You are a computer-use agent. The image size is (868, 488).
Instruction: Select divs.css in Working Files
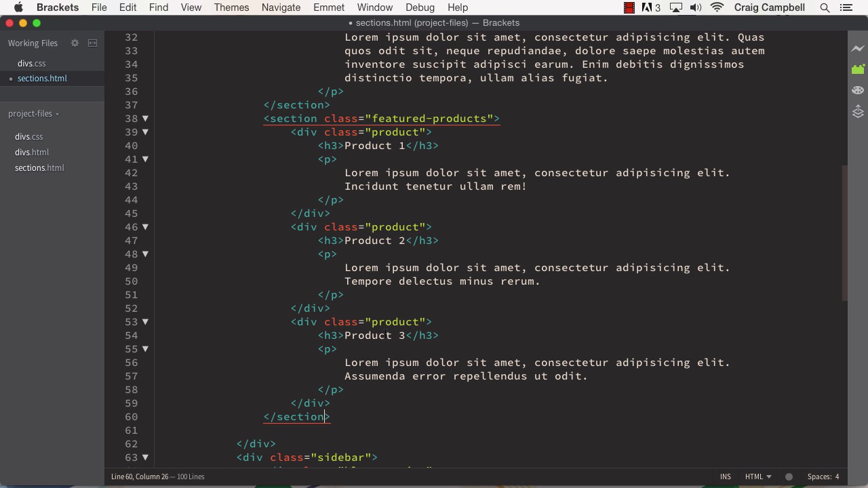coord(32,63)
